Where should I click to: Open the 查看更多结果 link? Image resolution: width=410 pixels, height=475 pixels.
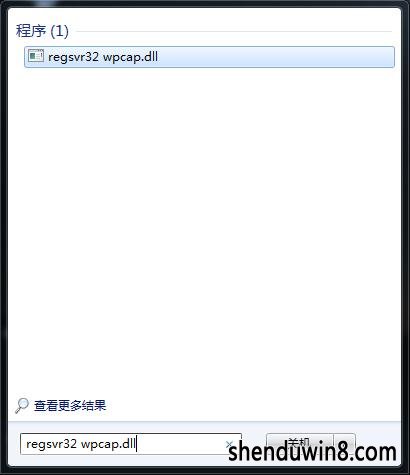(x=70, y=406)
